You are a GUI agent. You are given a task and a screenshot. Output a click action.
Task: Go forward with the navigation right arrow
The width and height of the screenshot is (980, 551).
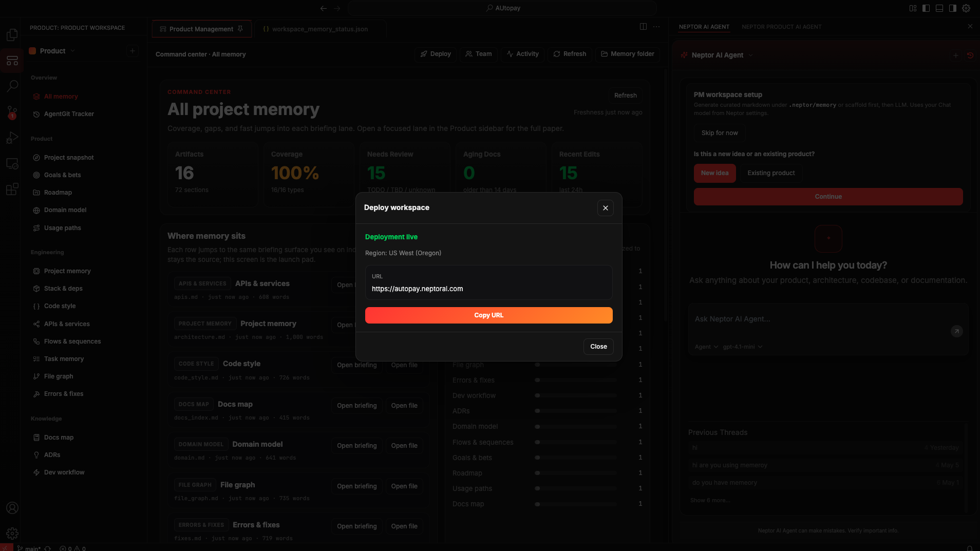coord(337,8)
